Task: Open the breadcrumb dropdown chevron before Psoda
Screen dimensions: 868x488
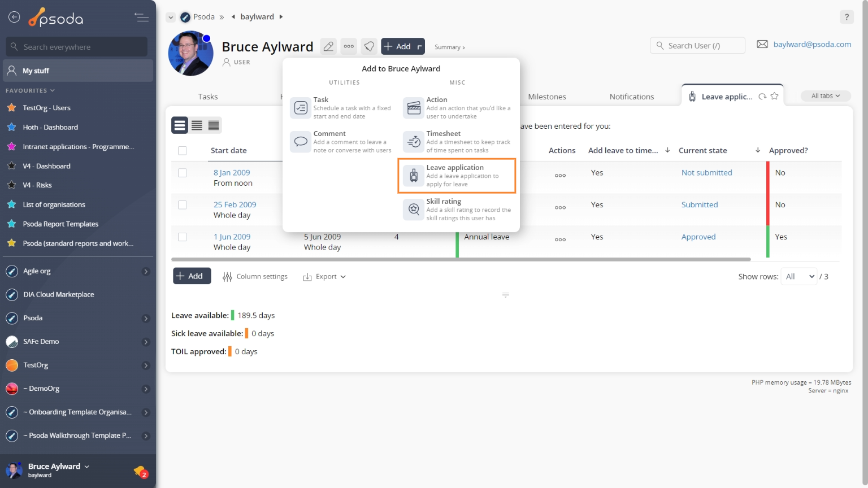Action: coord(171,18)
